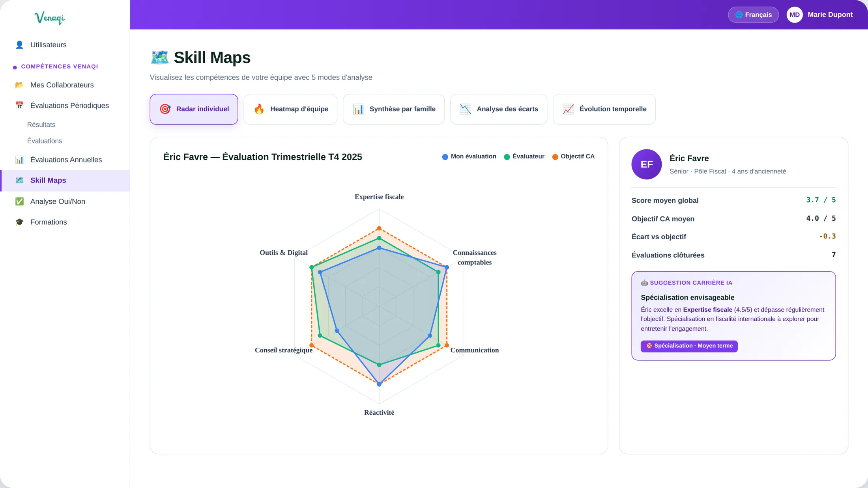Toggle Objectif CA legend series
This screenshot has height=488, width=868.
(573, 156)
